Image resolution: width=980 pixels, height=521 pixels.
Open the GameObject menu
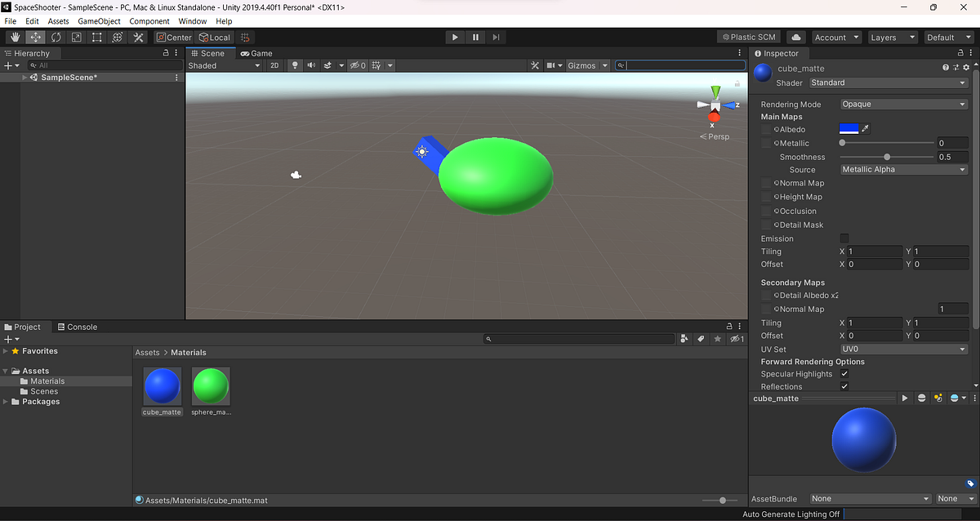pos(99,21)
